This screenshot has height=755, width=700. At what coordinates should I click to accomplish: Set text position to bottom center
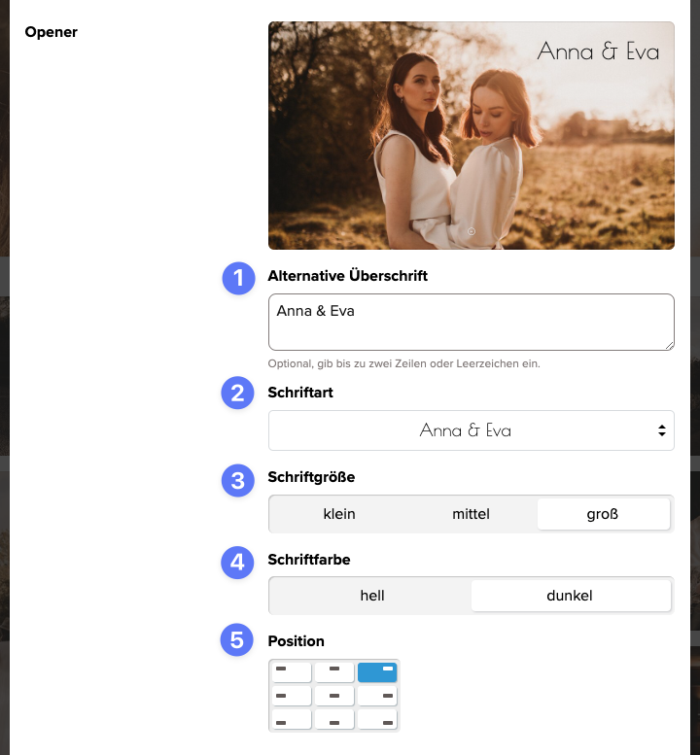click(334, 720)
